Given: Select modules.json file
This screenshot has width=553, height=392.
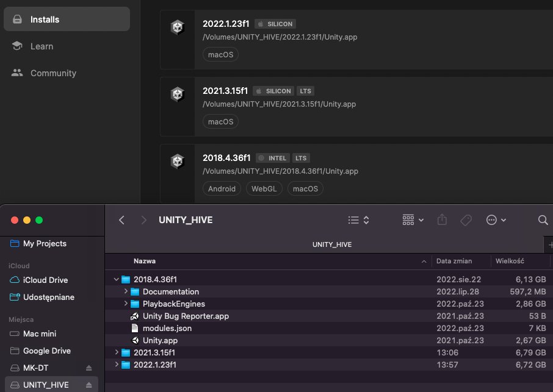Looking at the screenshot, I should (329, 328).
